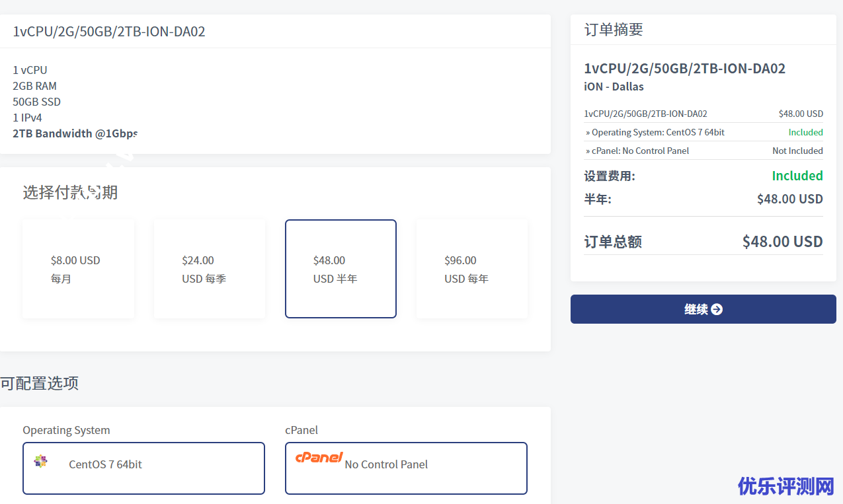This screenshot has width=843, height=504.
Task: Click the green Included setup fee value
Action: coord(797,176)
